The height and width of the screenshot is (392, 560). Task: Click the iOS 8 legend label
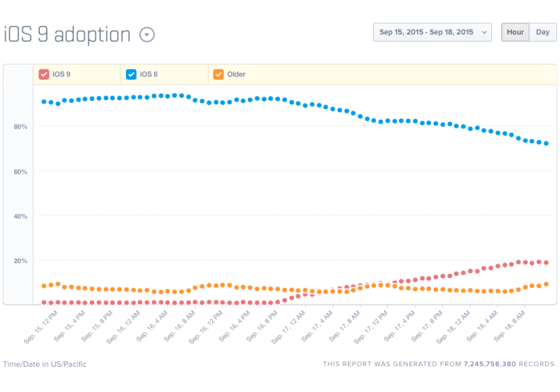[x=149, y=74]
